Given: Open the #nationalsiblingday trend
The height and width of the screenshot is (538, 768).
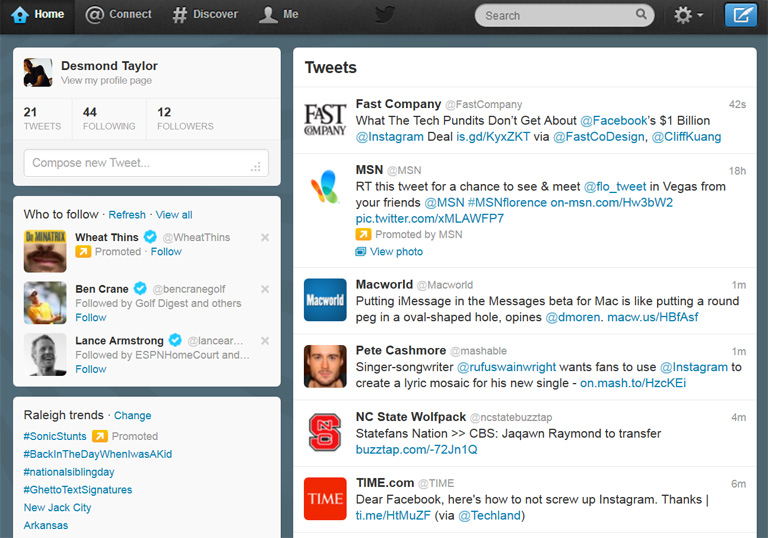Looking at the screenshot, I should pos(69,472).
